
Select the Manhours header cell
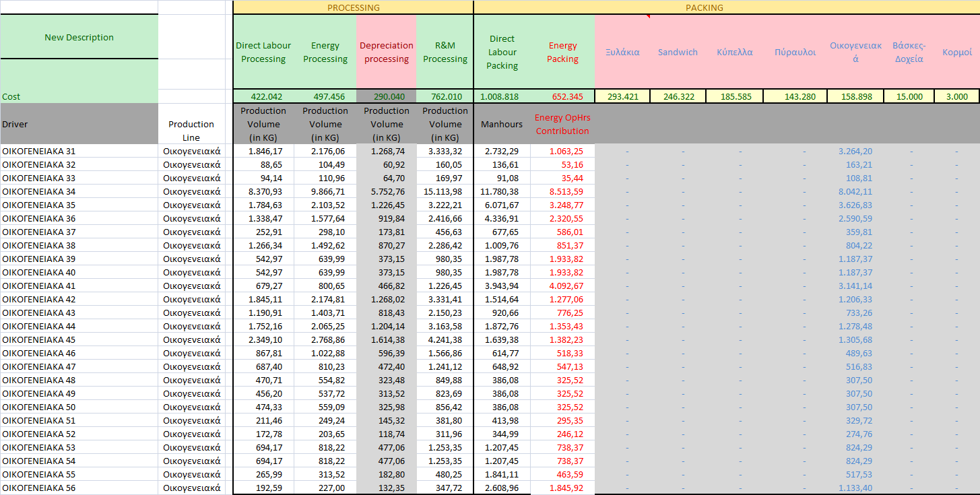(x=502, y=124)
